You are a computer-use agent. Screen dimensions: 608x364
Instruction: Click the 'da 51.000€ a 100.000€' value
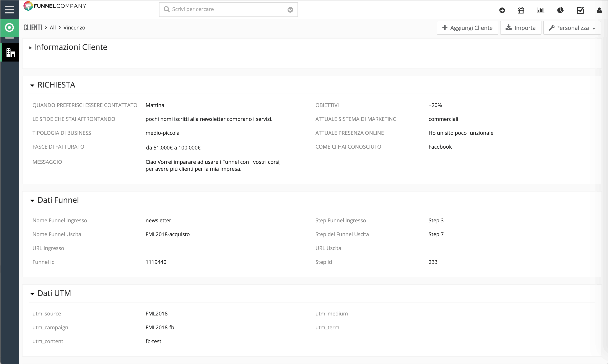click(x=173, y=148)
